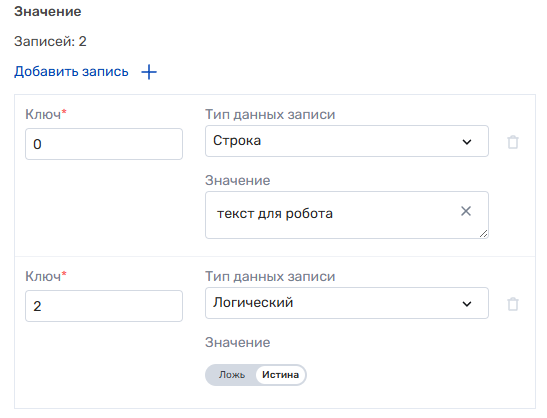Screen dimensions: 547x418
Task: Click into the 'текст для робота' text area
Action: click(x=347, y=215)
